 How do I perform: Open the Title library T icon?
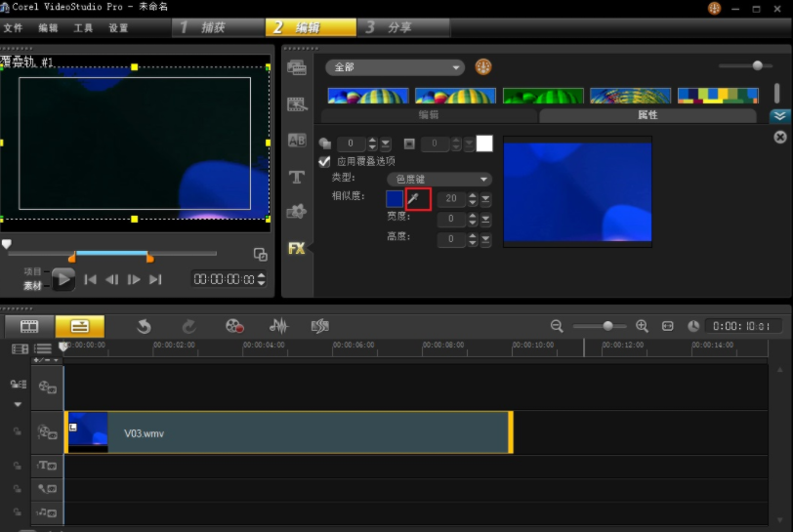[x=297, y=177]
